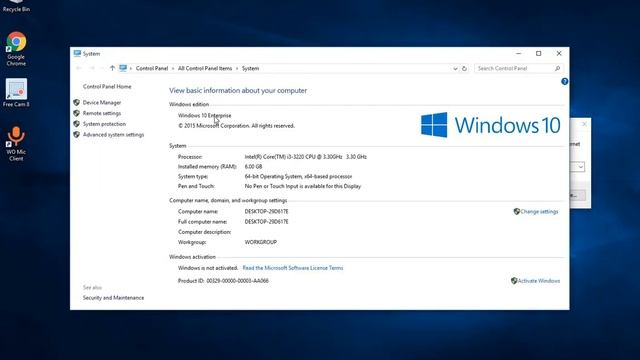Click the shield icon beside Advanced system settings
Viewport: 640px width, 360px height.
76,134
